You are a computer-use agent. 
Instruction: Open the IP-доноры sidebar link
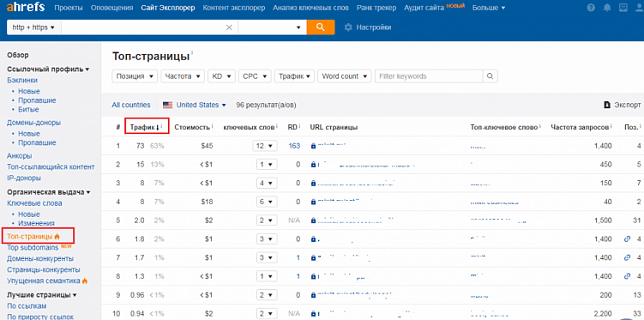(24, 178)
